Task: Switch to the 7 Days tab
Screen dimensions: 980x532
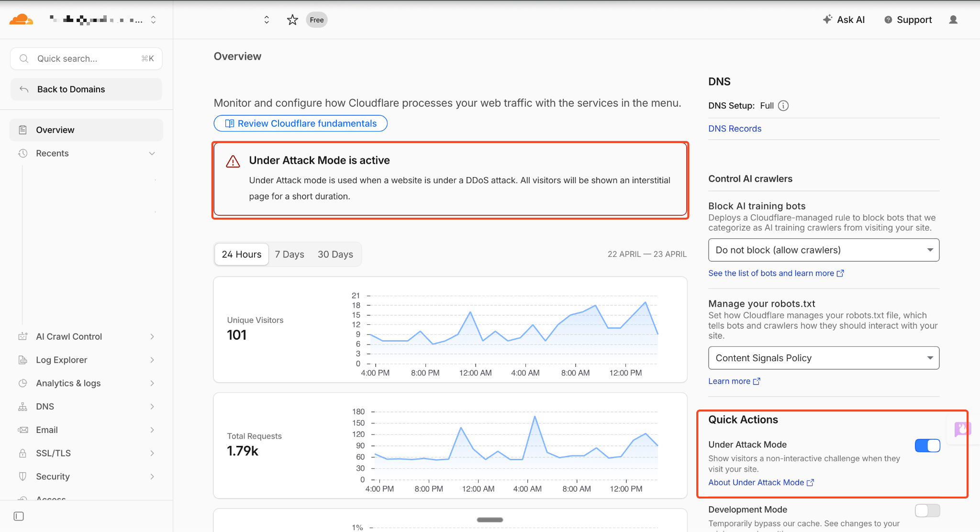Action: (x=289, y=254)
